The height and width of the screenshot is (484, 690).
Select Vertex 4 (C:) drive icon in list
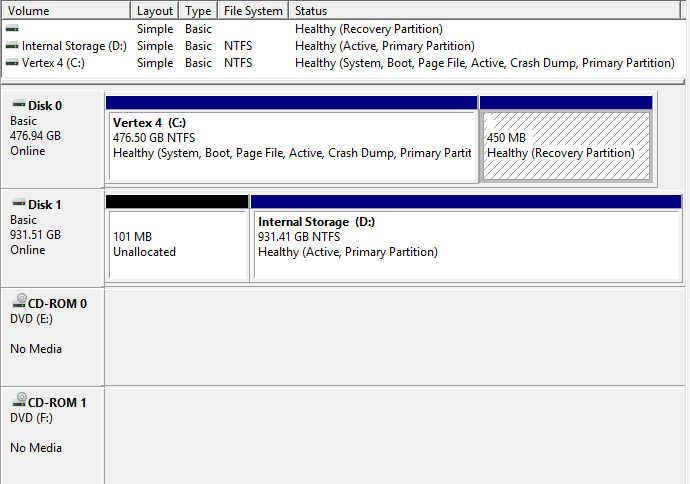pos(12,63)
